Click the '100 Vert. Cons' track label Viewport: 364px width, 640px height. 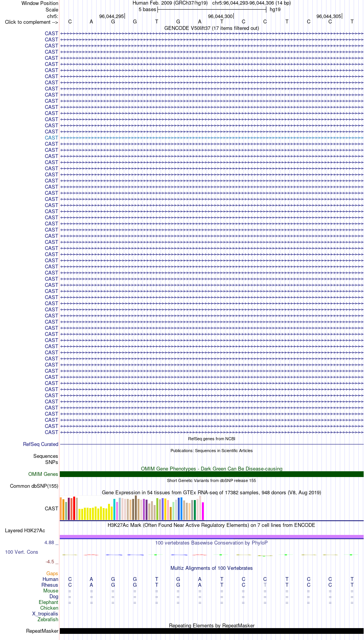[21, 552]
